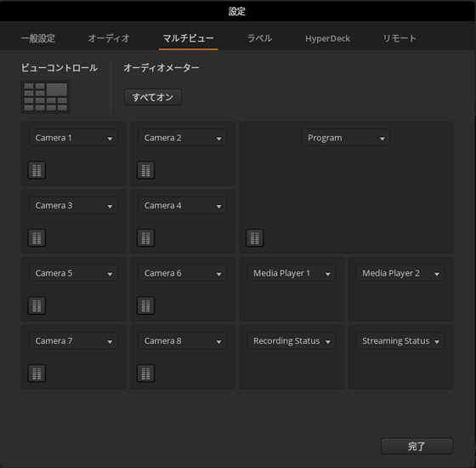Open the Media Player 2 dropdown

pos(400,273)
